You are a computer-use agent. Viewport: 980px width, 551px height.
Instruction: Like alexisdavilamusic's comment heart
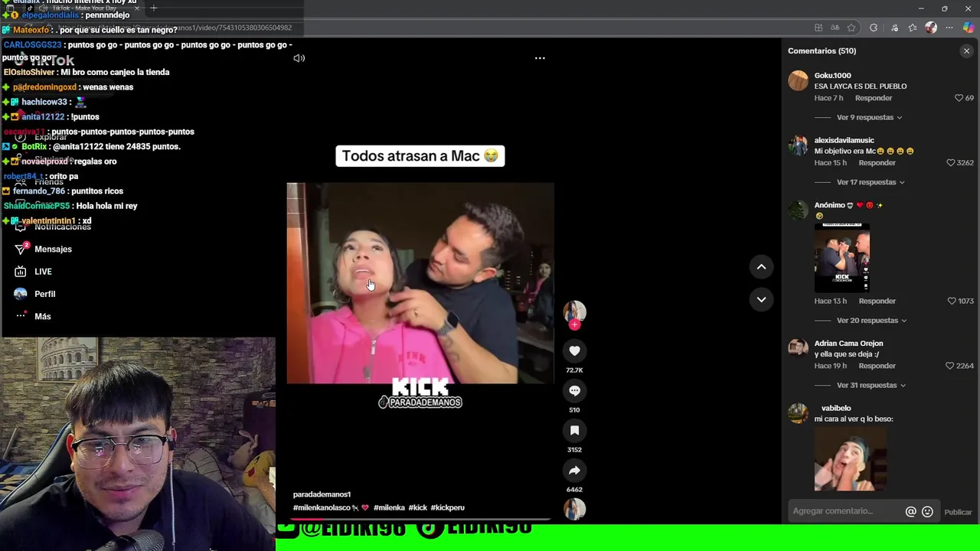(x=951, y=163)
